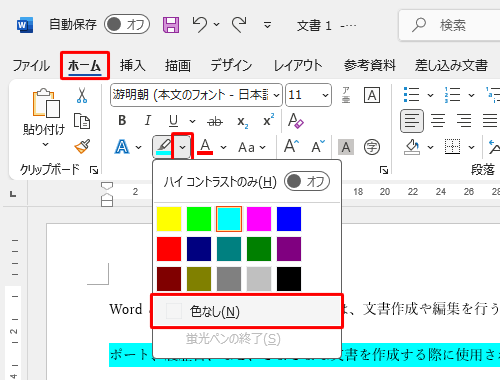Screen dimensions: 500x380
Task: Apply bold formatting
Action: click(122, 121)
